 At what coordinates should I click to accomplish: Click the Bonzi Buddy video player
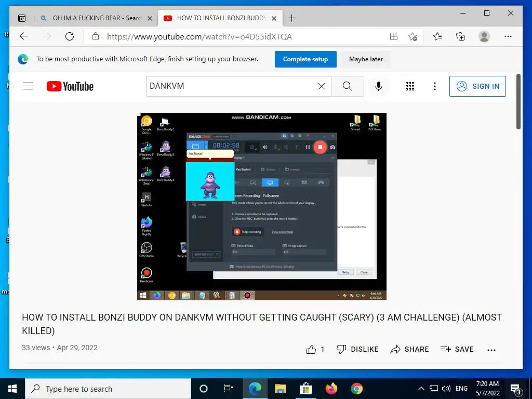pyautogui.click(x=262, y=207)
